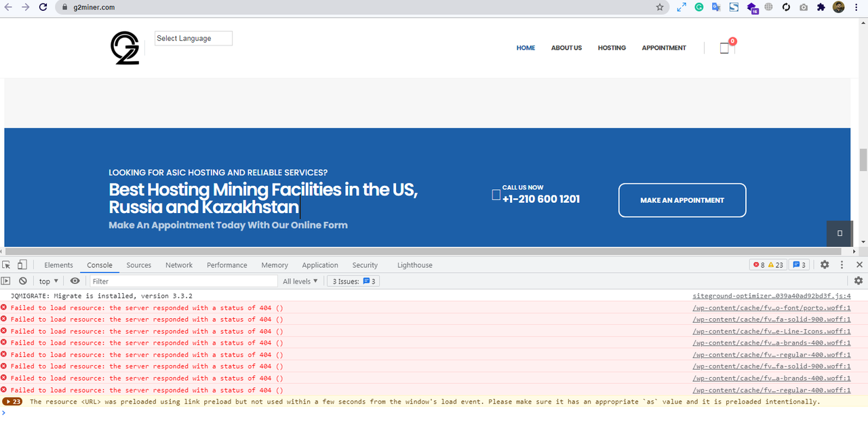Open the 'top' JavaScript context dropdown
Screen dimensions: 868x443
pyautogui.click(x=48, y=281)
